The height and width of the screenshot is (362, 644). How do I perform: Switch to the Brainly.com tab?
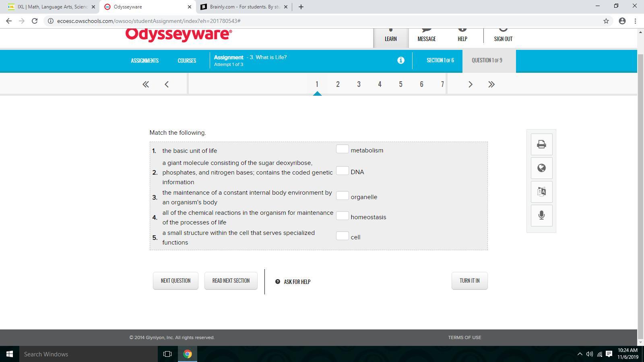coord(244,7)
